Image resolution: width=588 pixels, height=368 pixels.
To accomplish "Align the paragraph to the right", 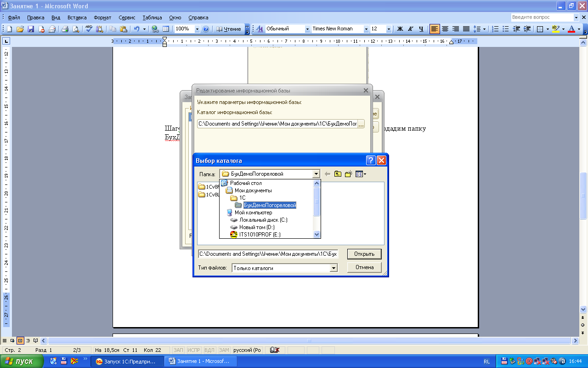I will coord(455,29).
